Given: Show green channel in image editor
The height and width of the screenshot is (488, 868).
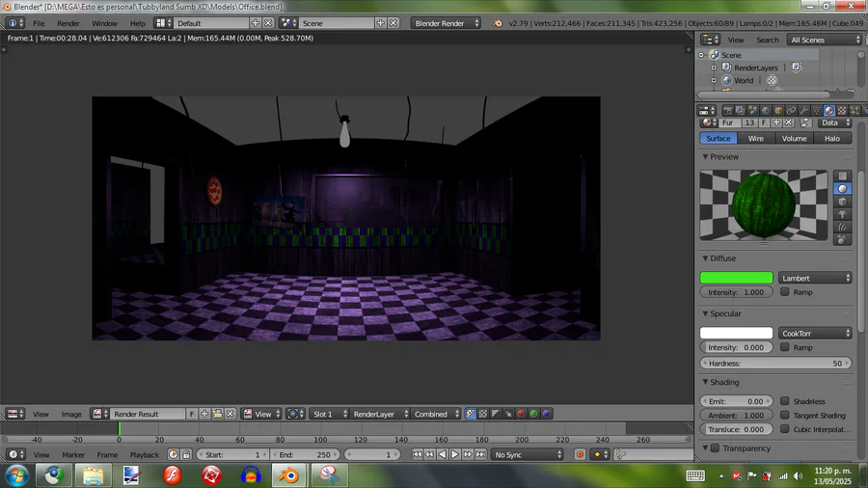Looking at the screenshot, I should coord(533,414).
